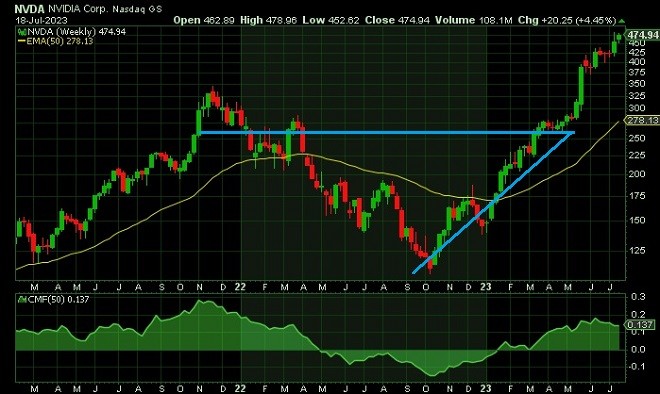
Task: Click the 18-Jul-2023 date label
Action: tap(41, 20)
